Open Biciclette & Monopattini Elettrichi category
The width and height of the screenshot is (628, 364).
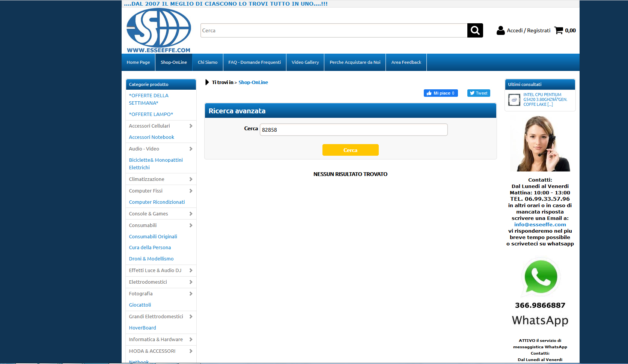click(156, 164)
